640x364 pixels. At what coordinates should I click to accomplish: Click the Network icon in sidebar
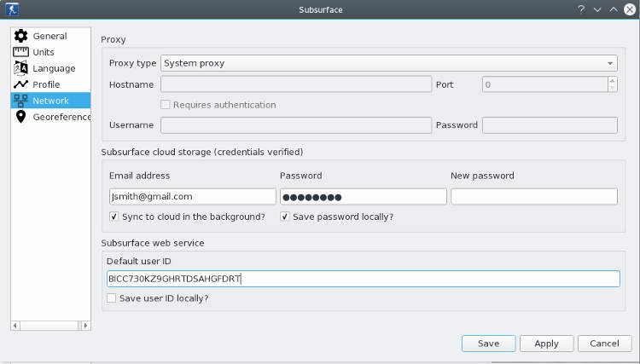tap(20, 101)
